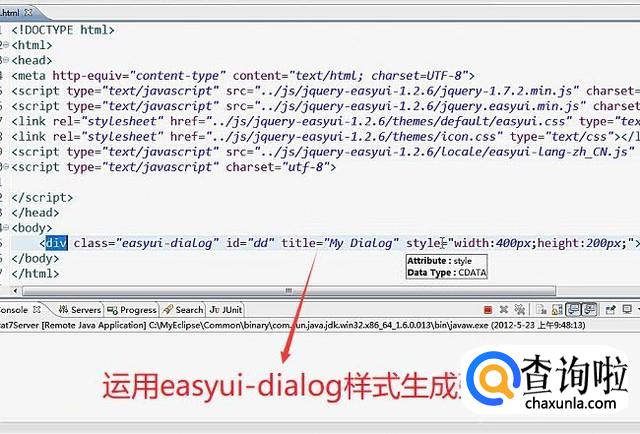Screen dimensions: 640x434
Task: Pin the console view
Action: 611,310
